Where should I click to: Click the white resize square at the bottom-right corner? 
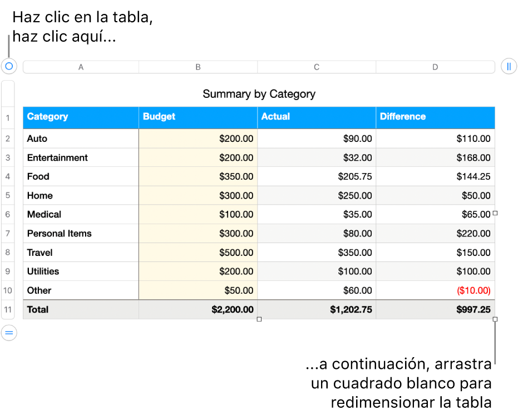495,318
